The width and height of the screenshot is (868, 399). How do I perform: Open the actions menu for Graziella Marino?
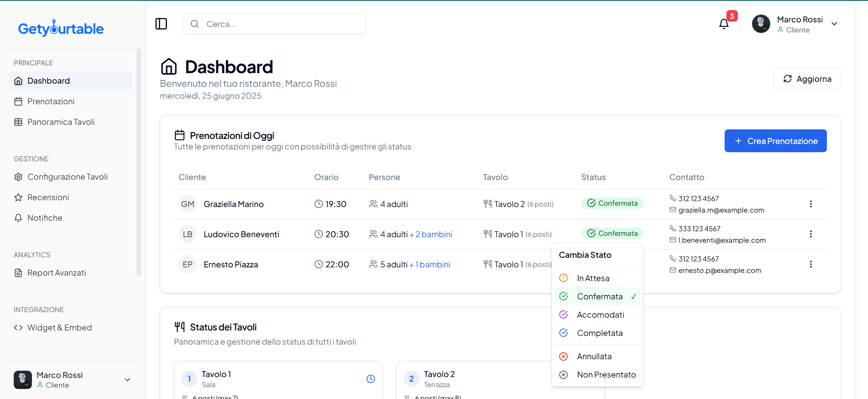[x=810, y=204]
